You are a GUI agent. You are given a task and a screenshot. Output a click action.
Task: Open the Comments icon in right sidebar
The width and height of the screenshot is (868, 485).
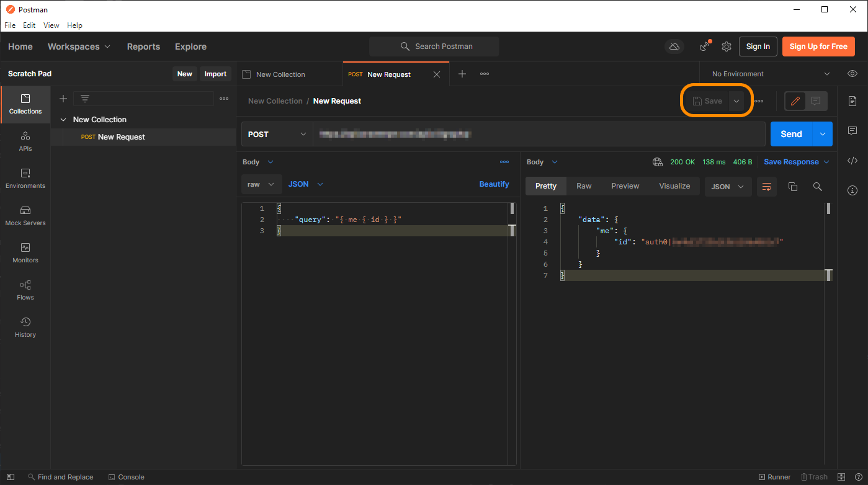point(852,130)
